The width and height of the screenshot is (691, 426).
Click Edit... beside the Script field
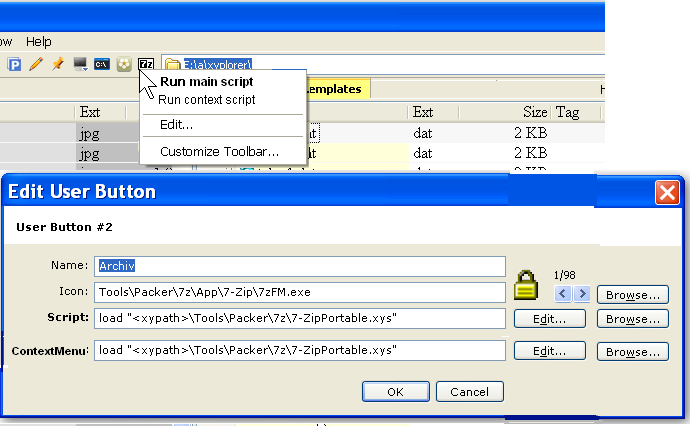549,319
